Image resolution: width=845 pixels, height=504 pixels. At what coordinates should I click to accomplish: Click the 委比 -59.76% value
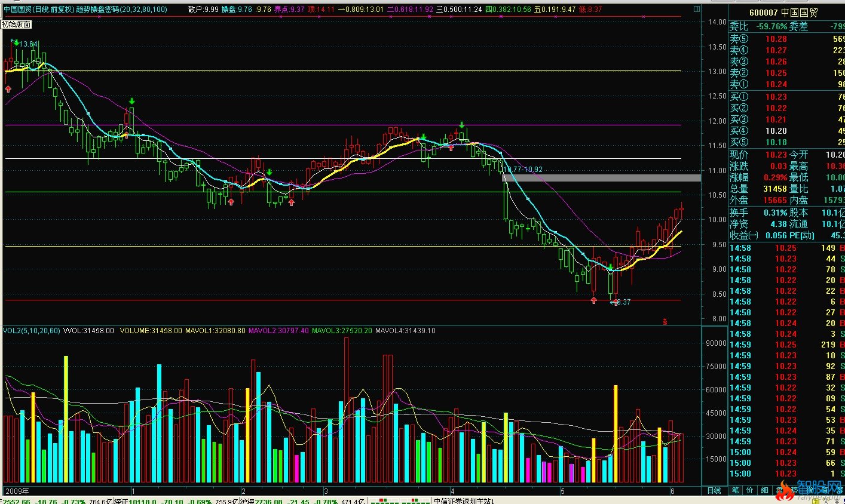click(771, 26)
